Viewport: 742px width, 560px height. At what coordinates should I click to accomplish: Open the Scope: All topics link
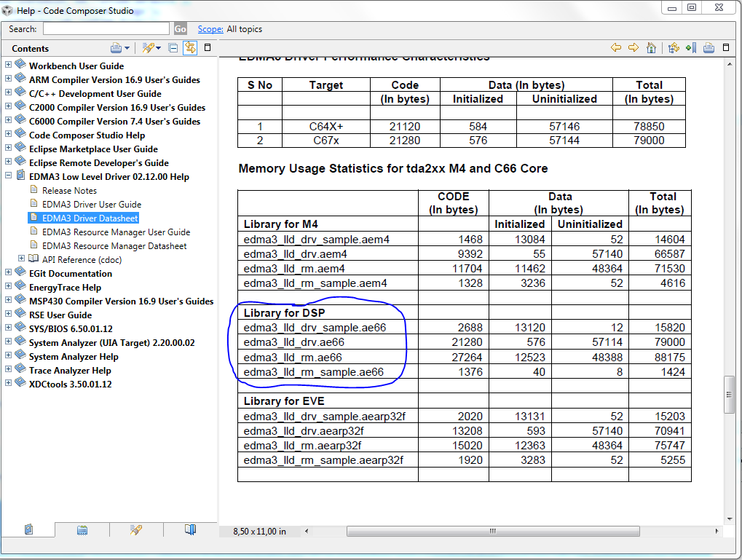210,28
